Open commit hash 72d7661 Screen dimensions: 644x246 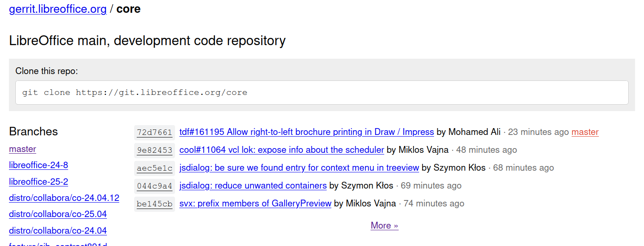[155, 132]
